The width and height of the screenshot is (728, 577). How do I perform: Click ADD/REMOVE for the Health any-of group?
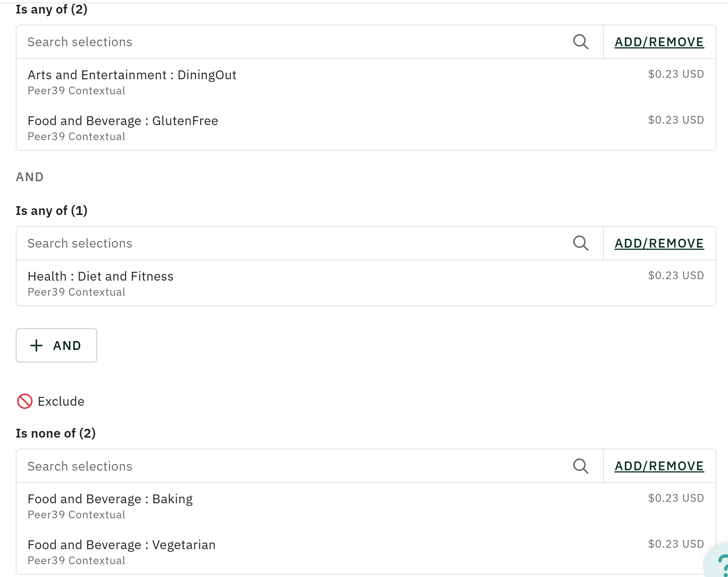click(659, 244)
